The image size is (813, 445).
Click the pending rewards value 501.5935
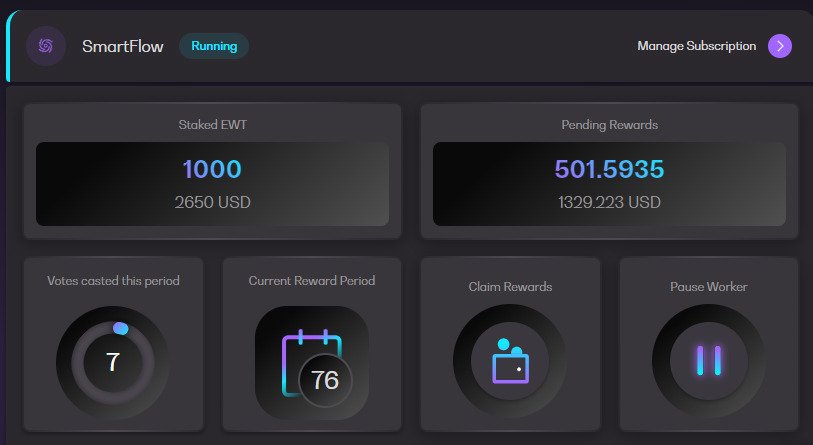609,169
